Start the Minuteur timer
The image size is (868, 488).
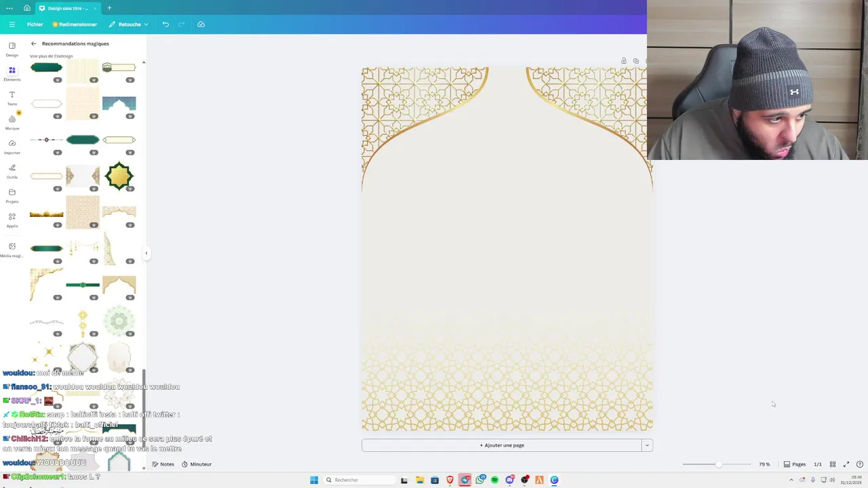click(x=197, y=464)
